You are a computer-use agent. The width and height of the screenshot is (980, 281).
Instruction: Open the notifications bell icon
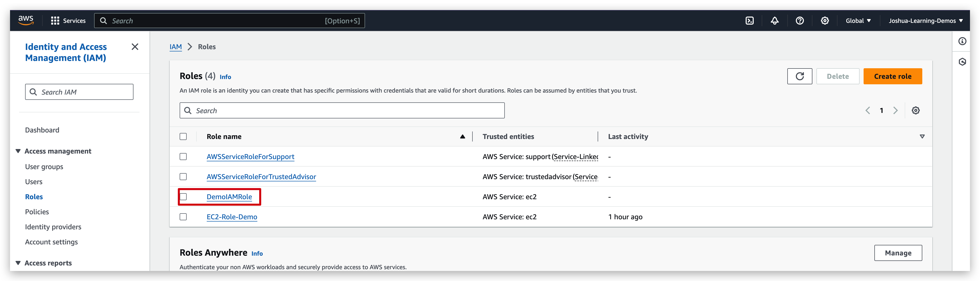click(x=775, y=21)
